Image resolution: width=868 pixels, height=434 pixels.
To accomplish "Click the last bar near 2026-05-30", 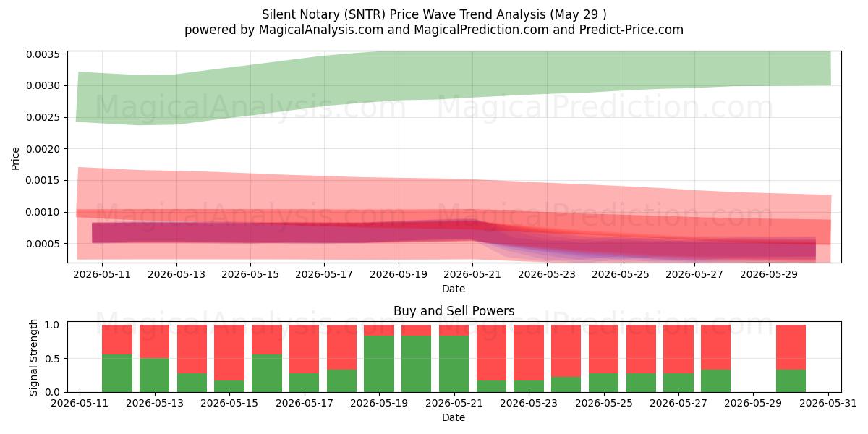I will point(791,358).
